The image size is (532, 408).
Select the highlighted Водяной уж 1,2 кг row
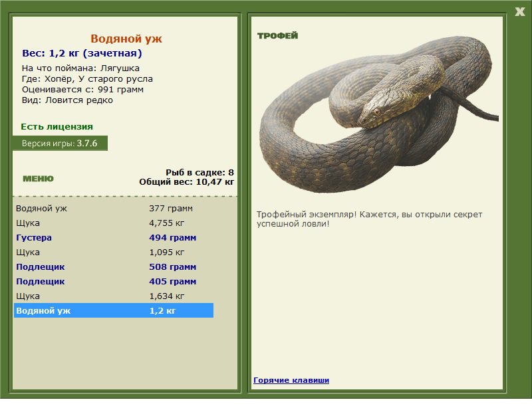(114, 310)
